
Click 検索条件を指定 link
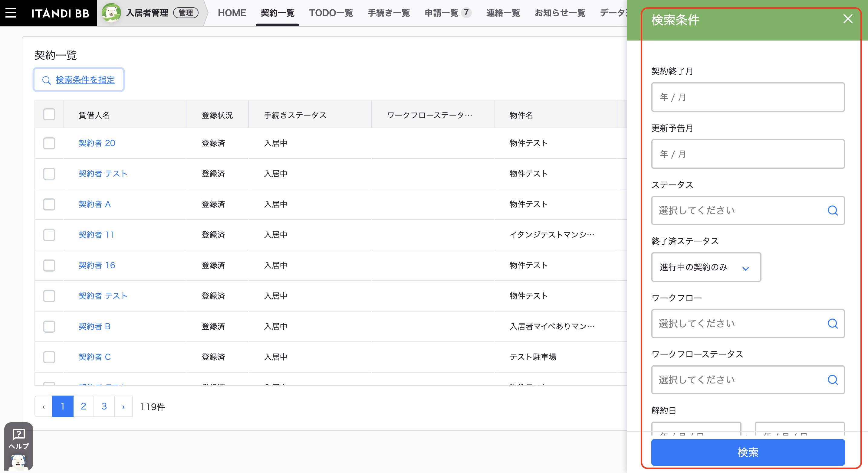85,80
